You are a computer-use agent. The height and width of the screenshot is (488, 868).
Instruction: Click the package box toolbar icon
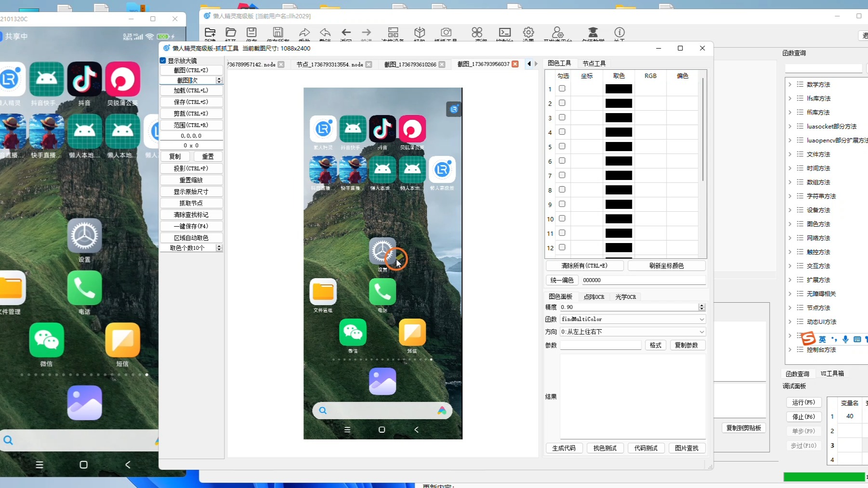[420, 33]
